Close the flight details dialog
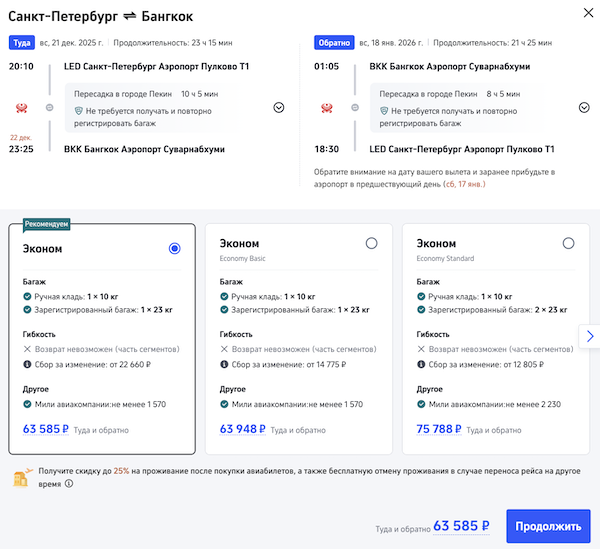Viewport: 600px width, 549px height. pos(584,13)
